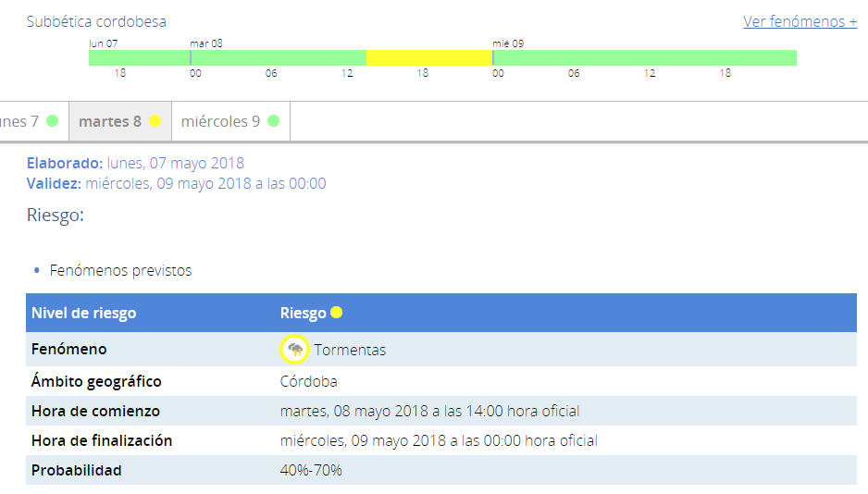
Task: Click the 'mié 09' day marker on timeline
Action: coord(508,43)
